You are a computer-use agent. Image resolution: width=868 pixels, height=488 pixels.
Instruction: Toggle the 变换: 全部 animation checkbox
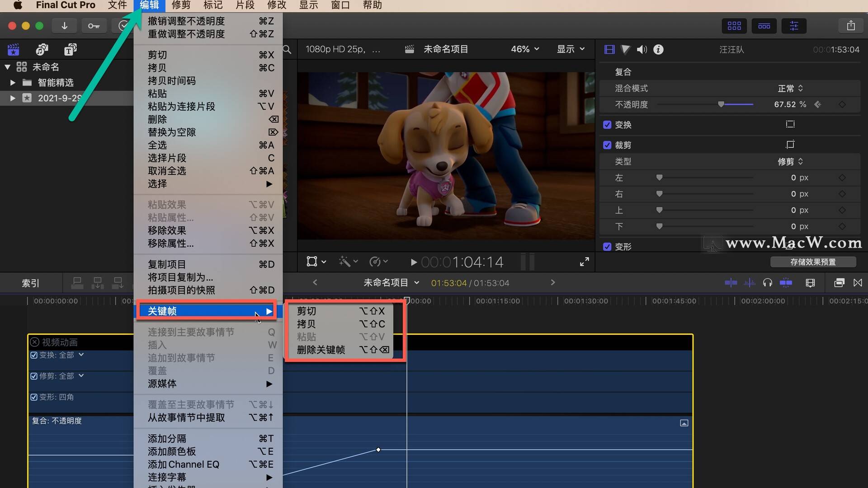pos(34,355)
